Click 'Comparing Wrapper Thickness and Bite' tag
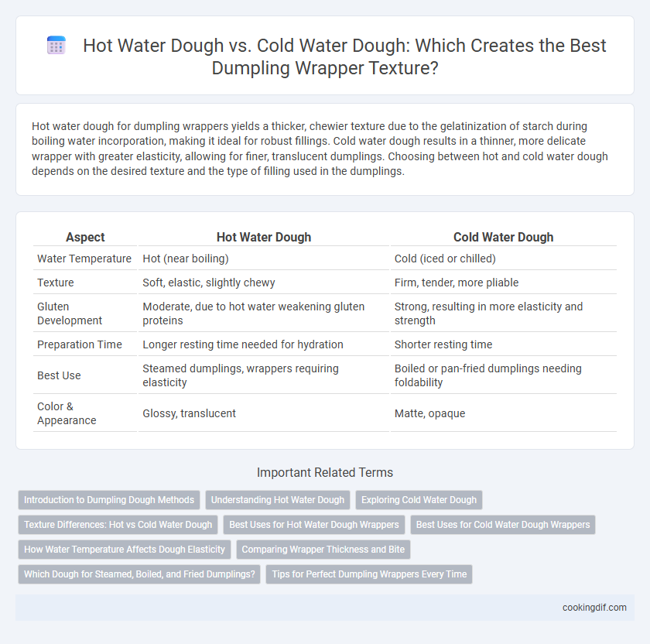This screenshot has width=650, height=644. point(323,550)
